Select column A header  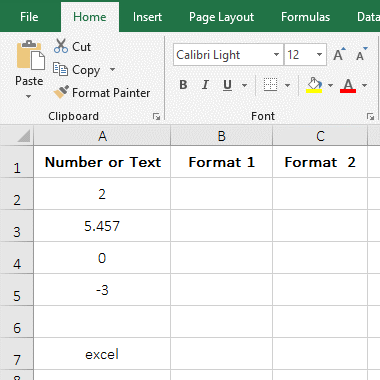coord(102,136)
